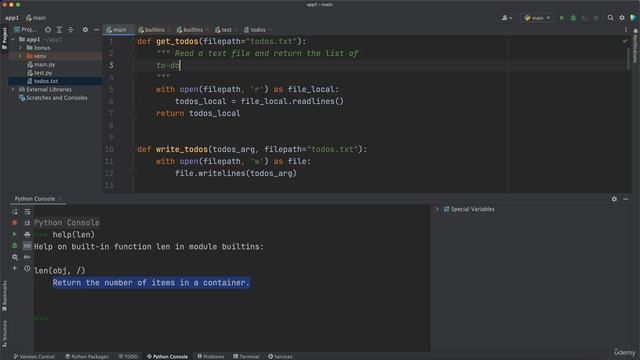Open Python console settings gear
This screenshot has width=640, height=360.
[15, 257]
